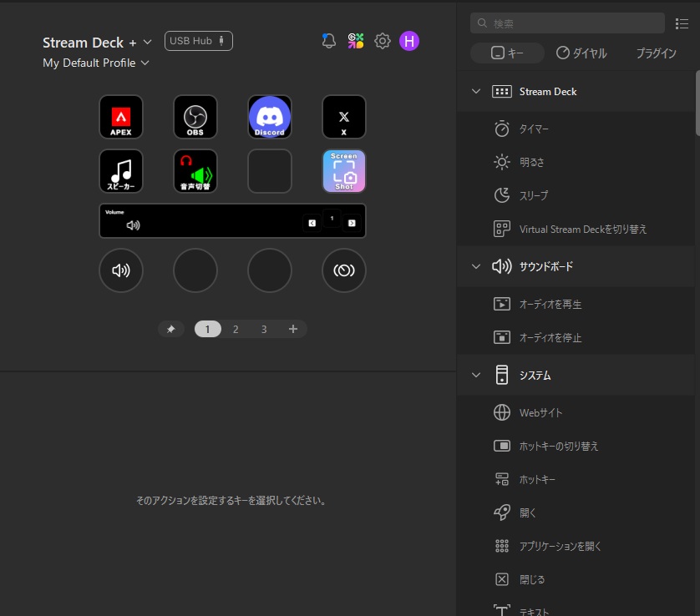Collapse the サウンドボード category
The height and width of the screenshot is (616, 700).
pyautogui.click(x=476, y=266)
